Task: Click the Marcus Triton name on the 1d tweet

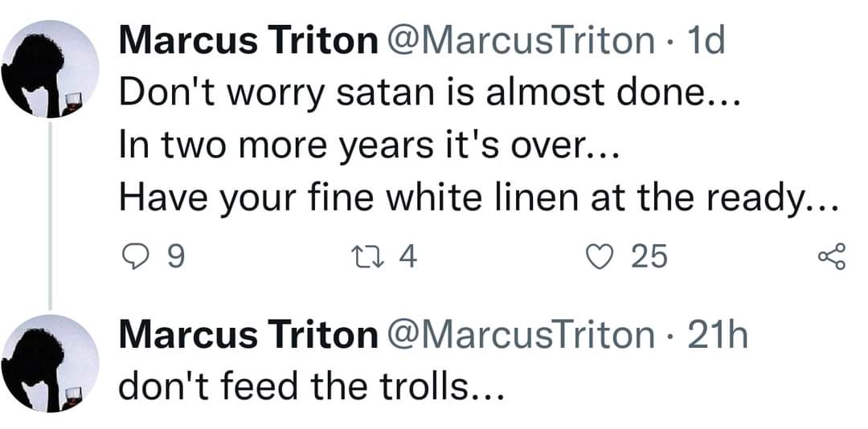Action: pyautogui.click(x=248, y=41)
